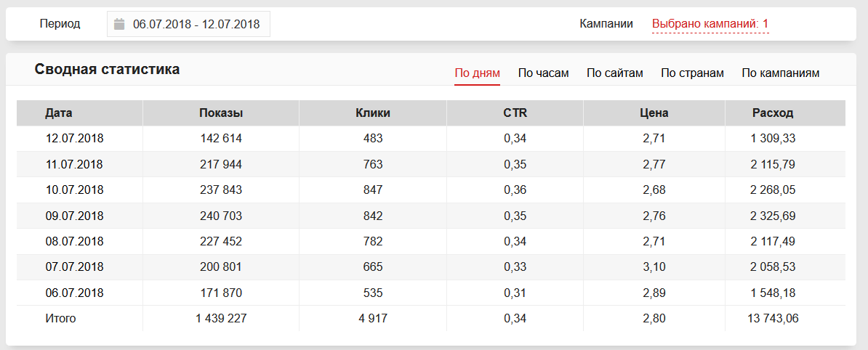The height and width of the screenshot is (350, 868).
Task: Select the 12.07.2018 date row cell
Action: (x=74, y=139)
